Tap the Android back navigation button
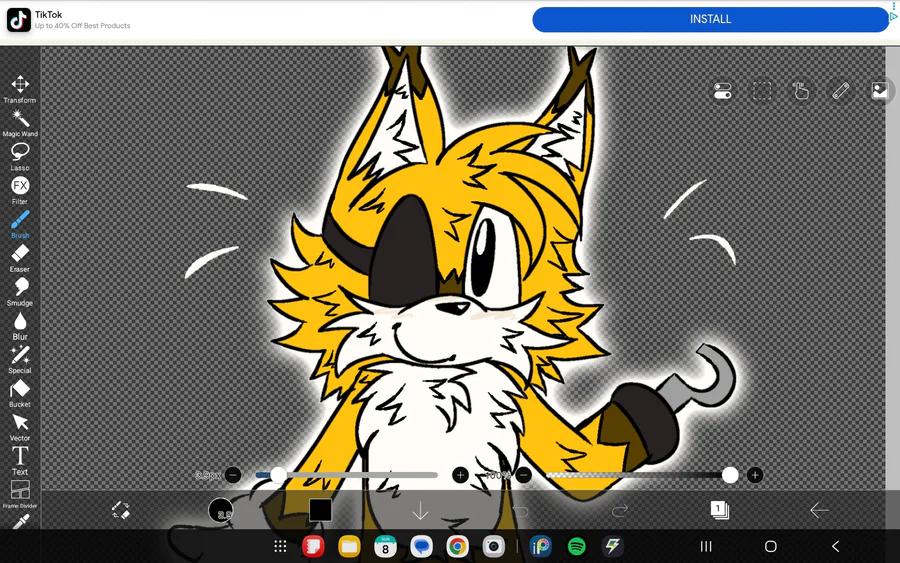This screenshot has height=563, width=900. pyautogui.click(x=836, y=546)
